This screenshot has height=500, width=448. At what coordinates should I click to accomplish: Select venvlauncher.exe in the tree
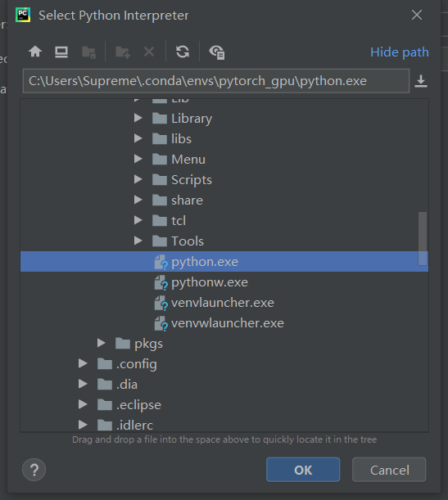point(224,302)
